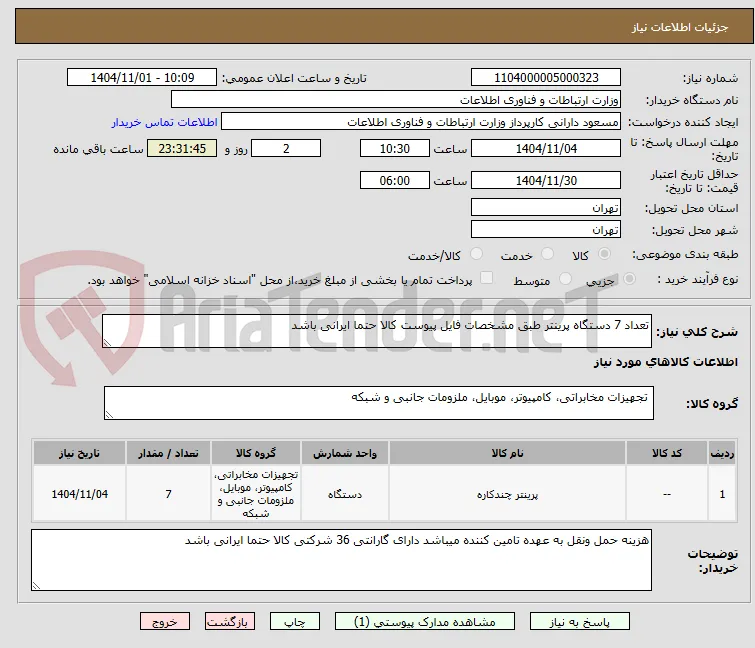This screenshot has height=648, width=755.
Task: Click the تاریخ نیاز column header
Action: 79,453
